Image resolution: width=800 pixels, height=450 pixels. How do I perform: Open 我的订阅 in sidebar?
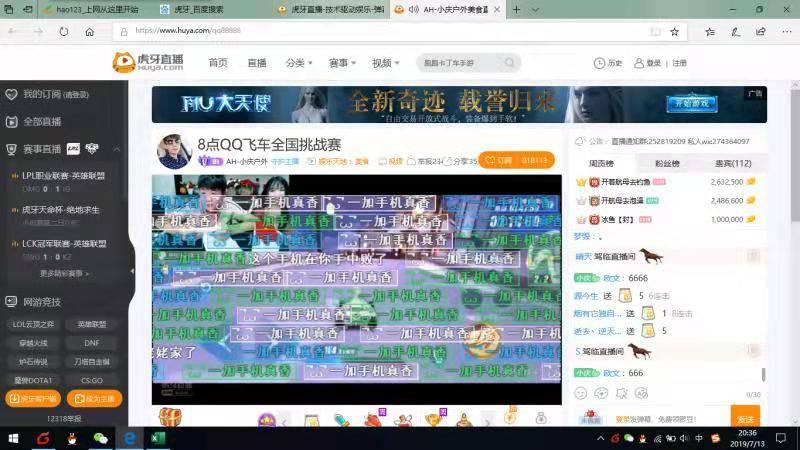[x=47, y=94]
